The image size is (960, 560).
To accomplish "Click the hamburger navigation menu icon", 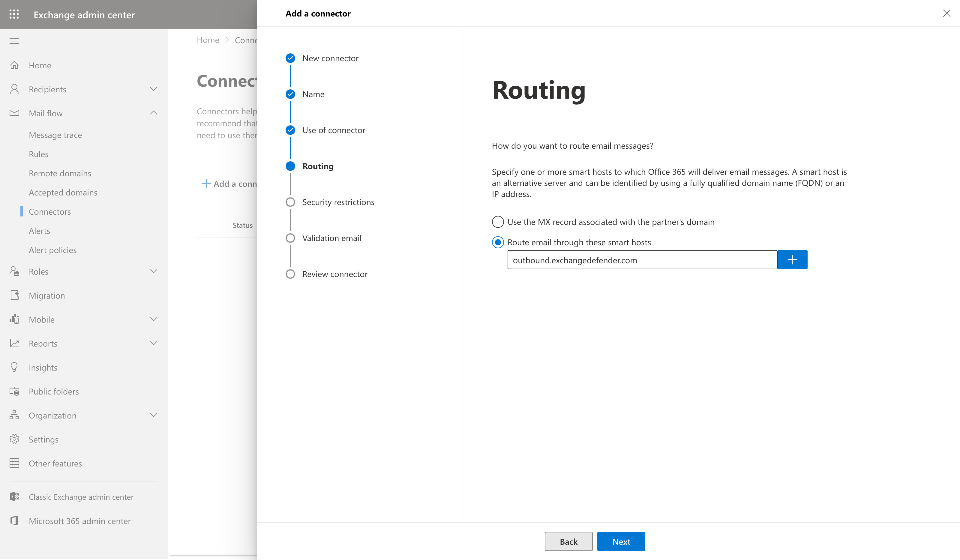I will (x=14, y=41).
